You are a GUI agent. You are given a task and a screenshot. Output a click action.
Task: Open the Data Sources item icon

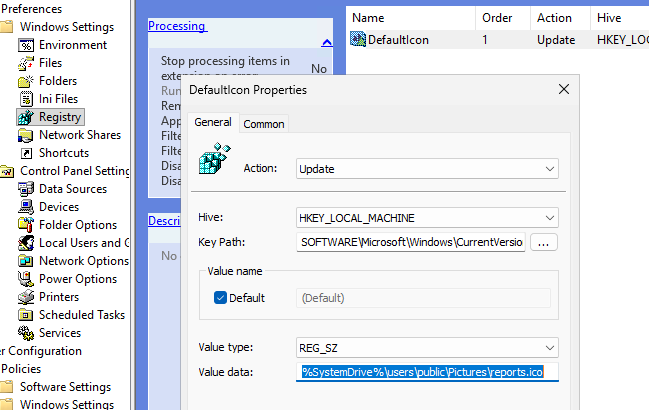click(26, 189)
